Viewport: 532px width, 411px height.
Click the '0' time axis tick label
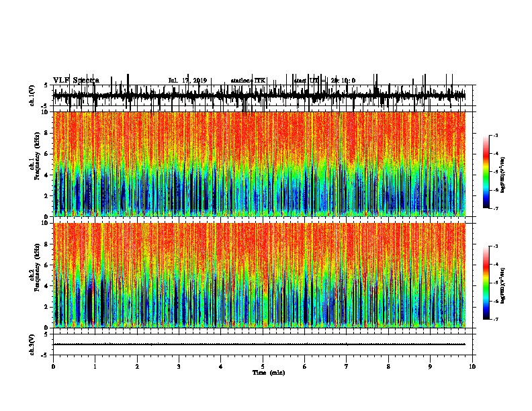[x=53, y=367]
